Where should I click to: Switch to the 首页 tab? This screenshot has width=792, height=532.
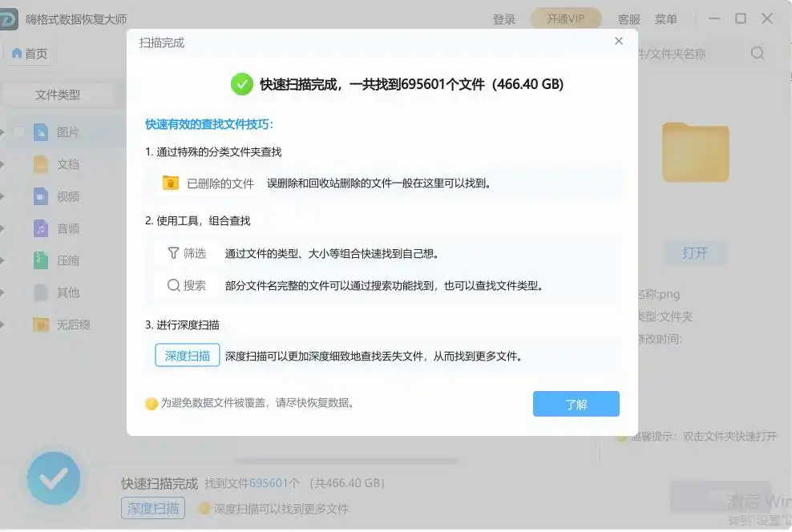tap(29, 53)
